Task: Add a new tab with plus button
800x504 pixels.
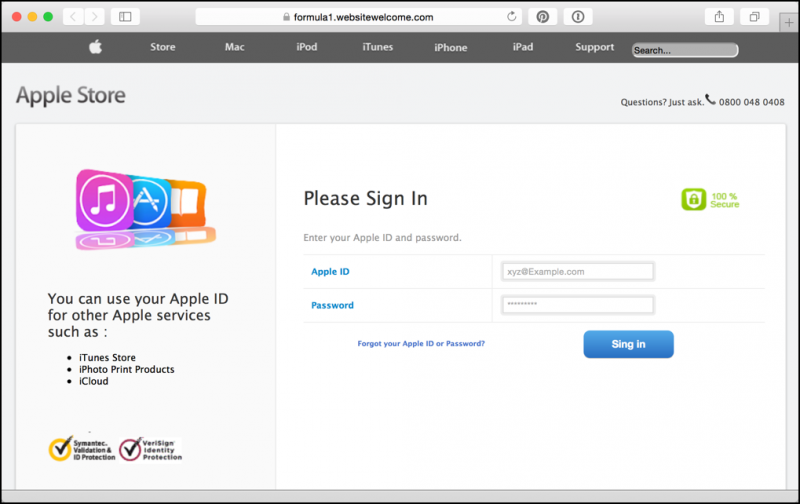Action: [789, 22]
